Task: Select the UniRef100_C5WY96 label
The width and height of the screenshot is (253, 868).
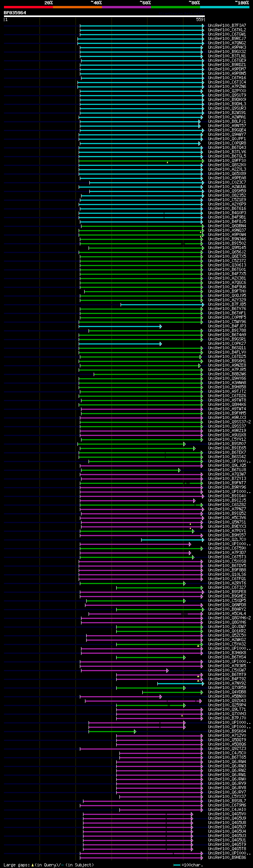Action: (x=227, y=322)
